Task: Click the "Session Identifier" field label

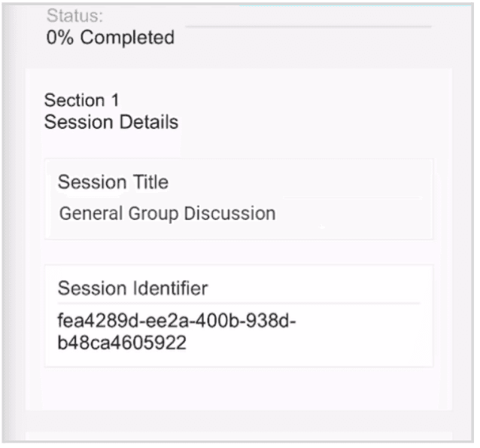Action: pyautogui.click(x=133, y=288)
